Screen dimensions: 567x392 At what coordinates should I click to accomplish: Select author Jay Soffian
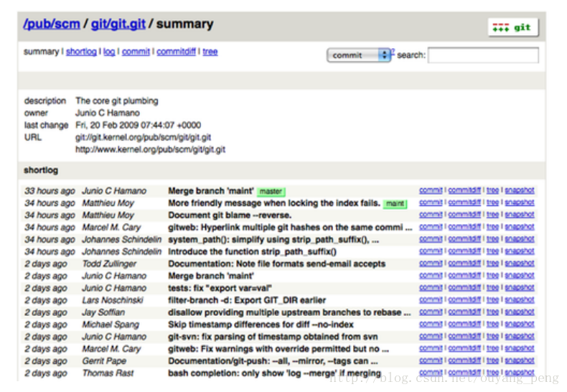103,312
